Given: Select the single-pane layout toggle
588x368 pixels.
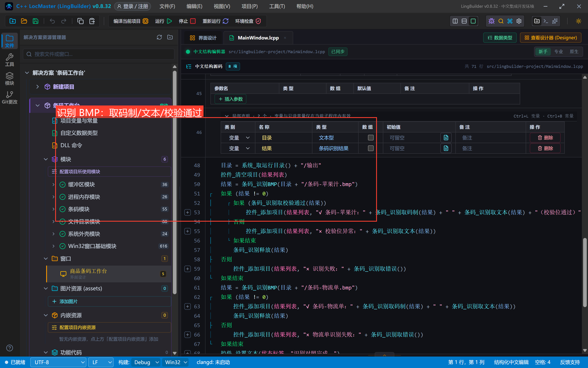Looking at the screenshot, I should click(x=473, y=21).
